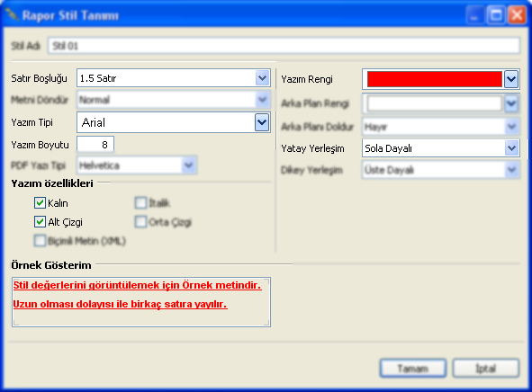This screenshot has width=532, height=392.
Task: Click the pencil icon in the title bar
Action: click(x=13, y=15)
